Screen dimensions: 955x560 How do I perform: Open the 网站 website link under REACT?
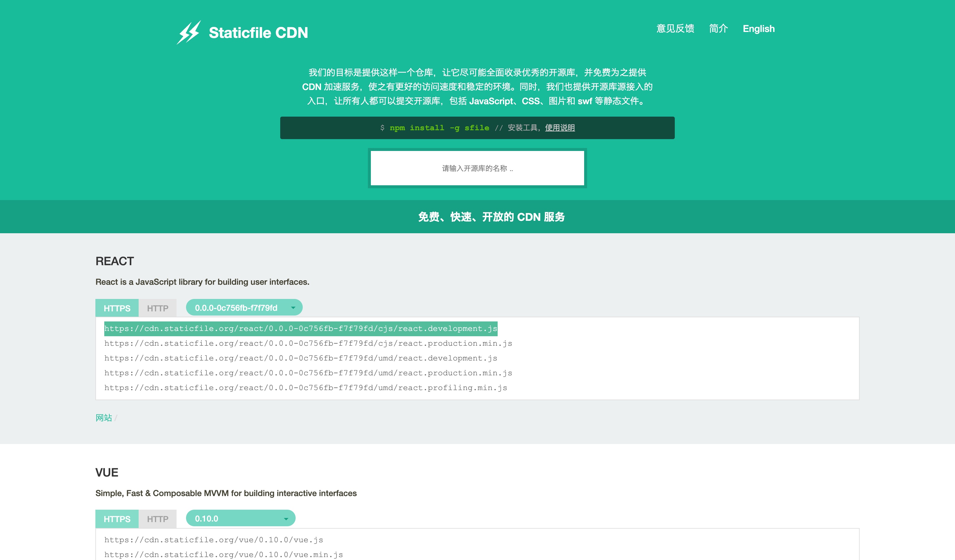point(104,418)
